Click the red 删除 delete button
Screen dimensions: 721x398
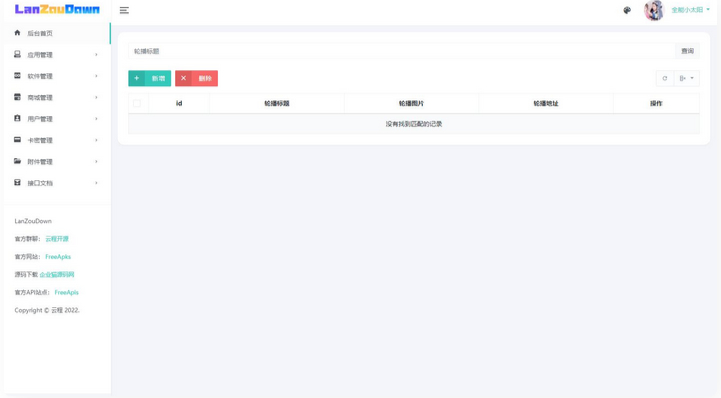tap(196, 78)
